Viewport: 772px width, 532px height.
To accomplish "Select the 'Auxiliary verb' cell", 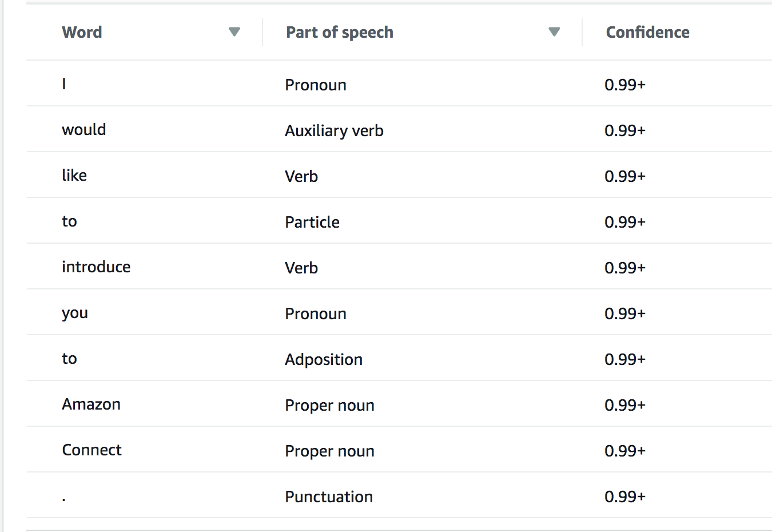I will (334, 130).
